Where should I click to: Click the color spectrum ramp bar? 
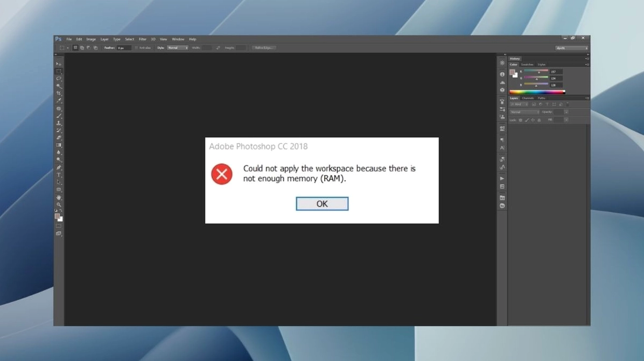click(x=537, y=92)
